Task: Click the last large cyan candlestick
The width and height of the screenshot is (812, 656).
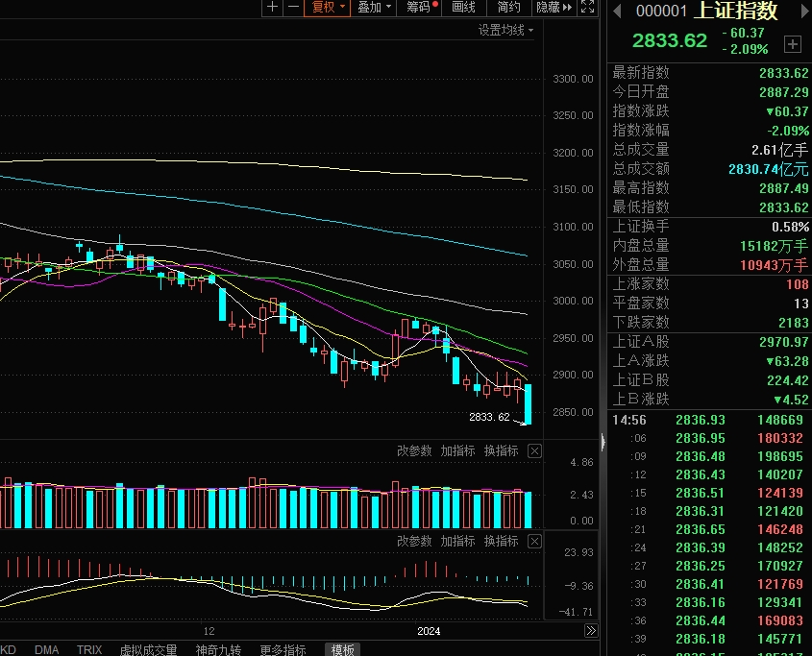Action: (x=529, y=404)
